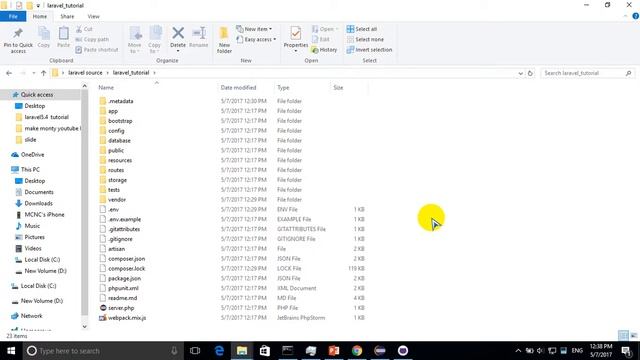
Task: Switch to details view toggle
Action: pyautogui.click(x=623, y=336)
